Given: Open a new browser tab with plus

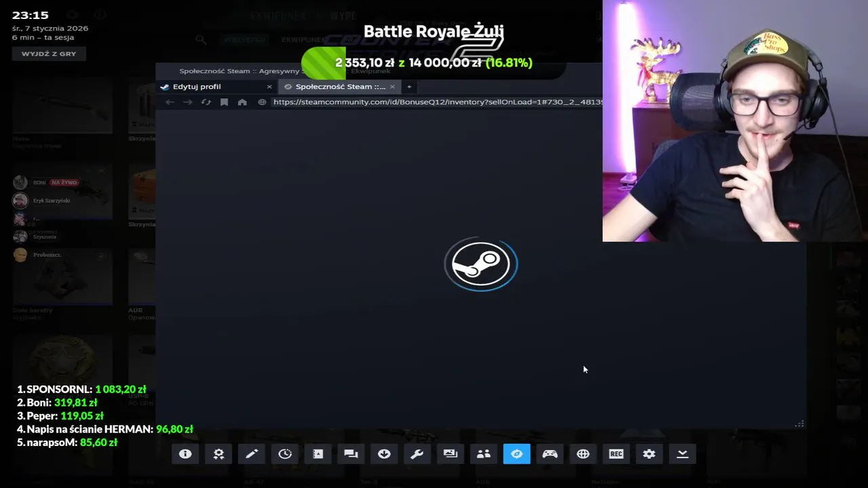Looking at the screenshot, I should click(409, 87).
